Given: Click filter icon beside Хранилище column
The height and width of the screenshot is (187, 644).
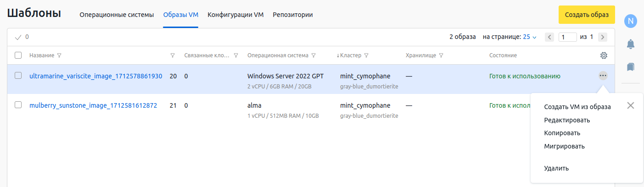Looking at the screenshot, I should (441, 55).
